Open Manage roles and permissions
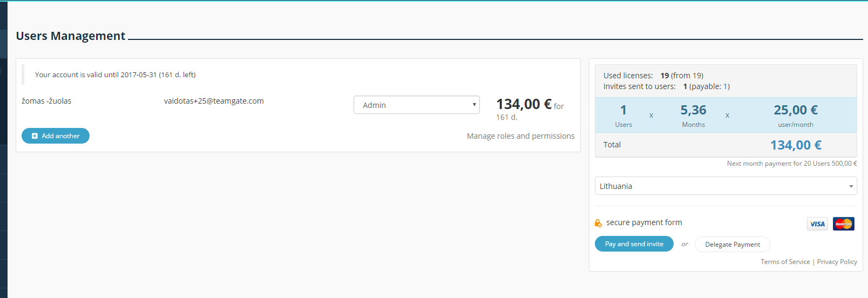The image size is (868, 298). tap(520, 136)
